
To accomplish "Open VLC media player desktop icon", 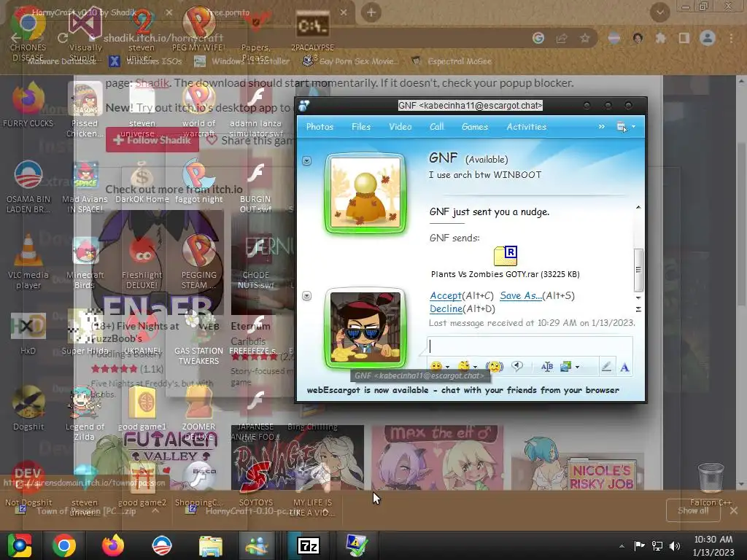I will [x=28, y=261].
